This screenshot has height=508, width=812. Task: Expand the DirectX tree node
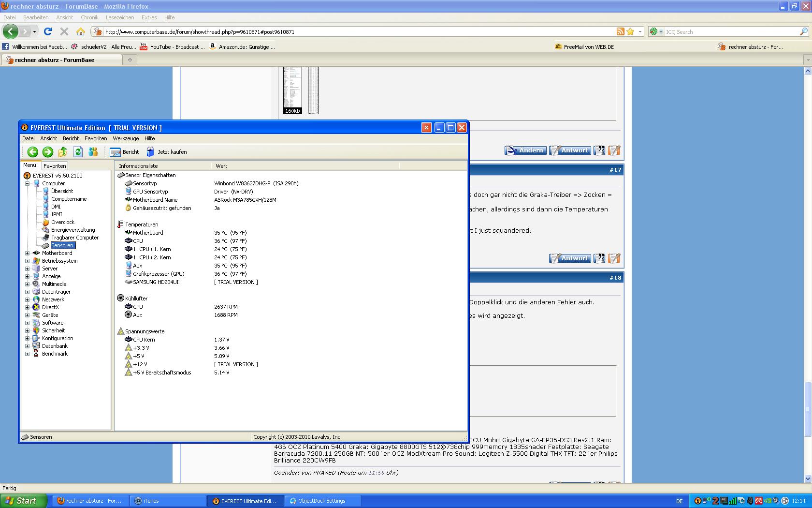[28, 307]
